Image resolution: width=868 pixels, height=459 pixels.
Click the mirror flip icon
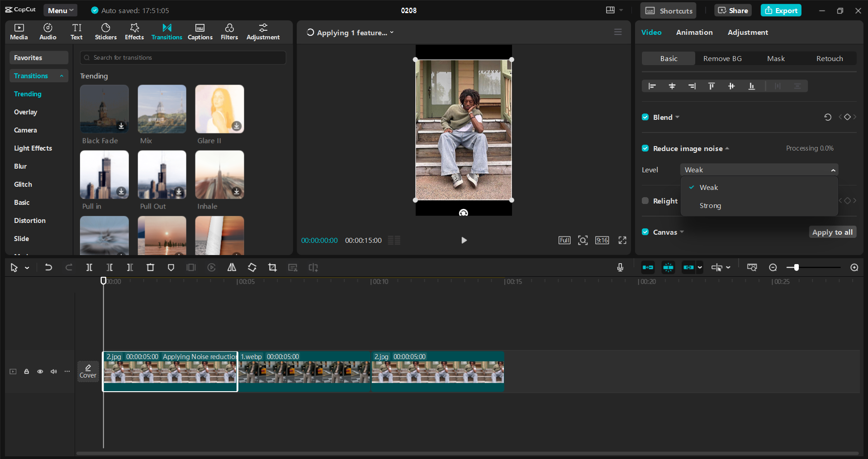[232, 268]
